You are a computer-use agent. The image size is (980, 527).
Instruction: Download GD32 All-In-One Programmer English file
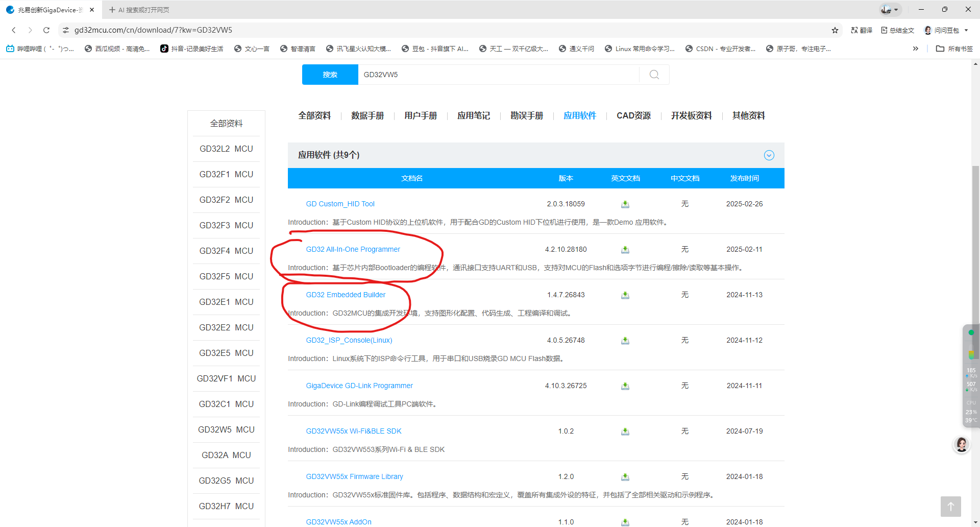[625, 250]
